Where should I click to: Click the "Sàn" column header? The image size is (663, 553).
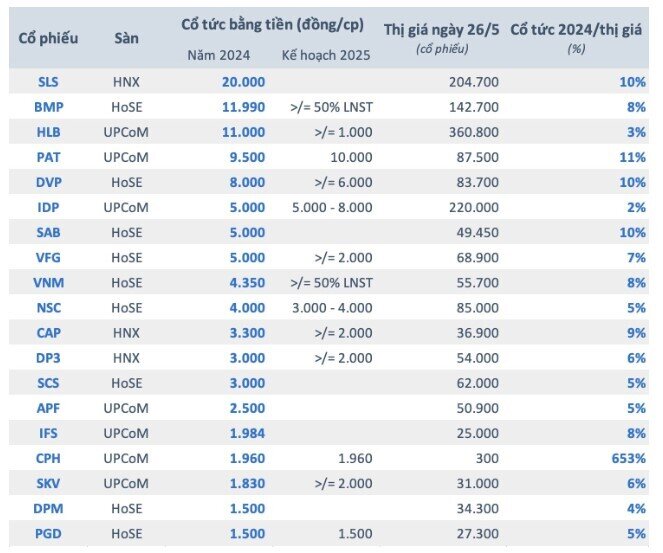coord(126,38)
